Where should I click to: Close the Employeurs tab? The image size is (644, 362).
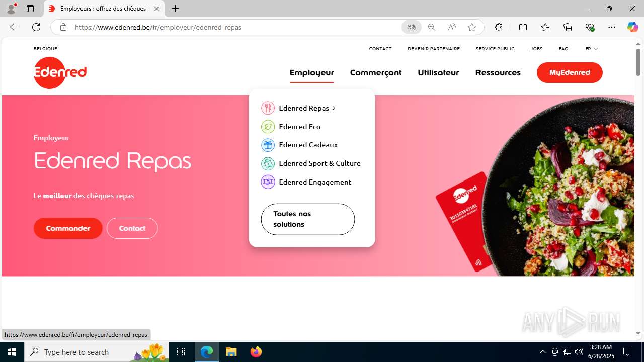point(156,9)
